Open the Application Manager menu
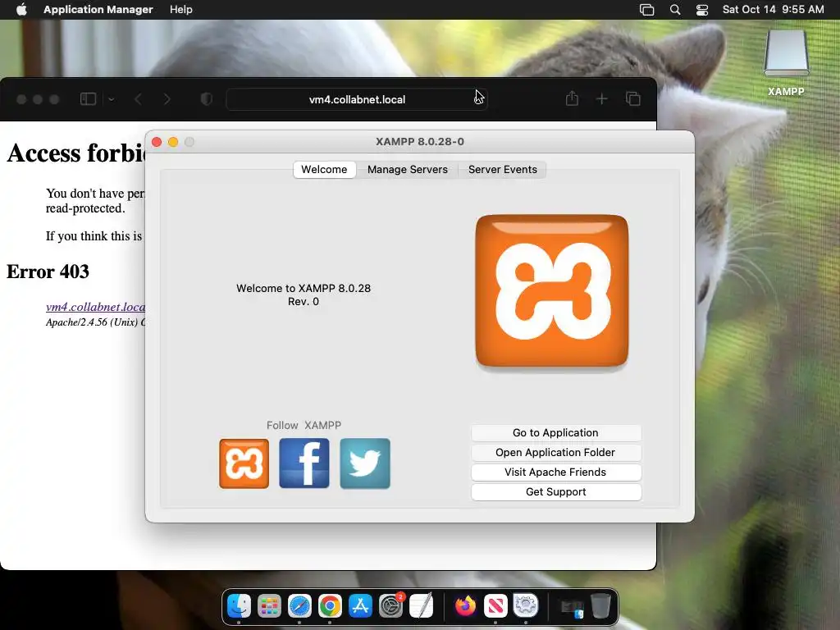Screen dimensions: 840x630 (x=98, y=10)
